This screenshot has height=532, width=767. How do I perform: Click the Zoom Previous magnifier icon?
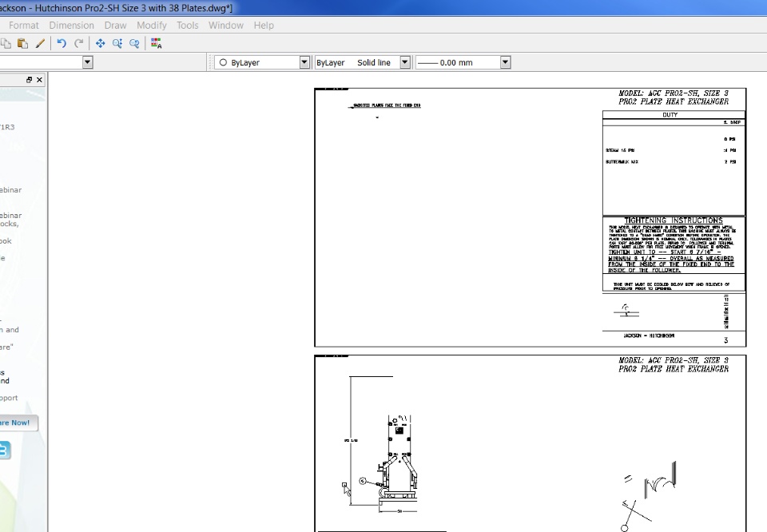tap(134, 43)
